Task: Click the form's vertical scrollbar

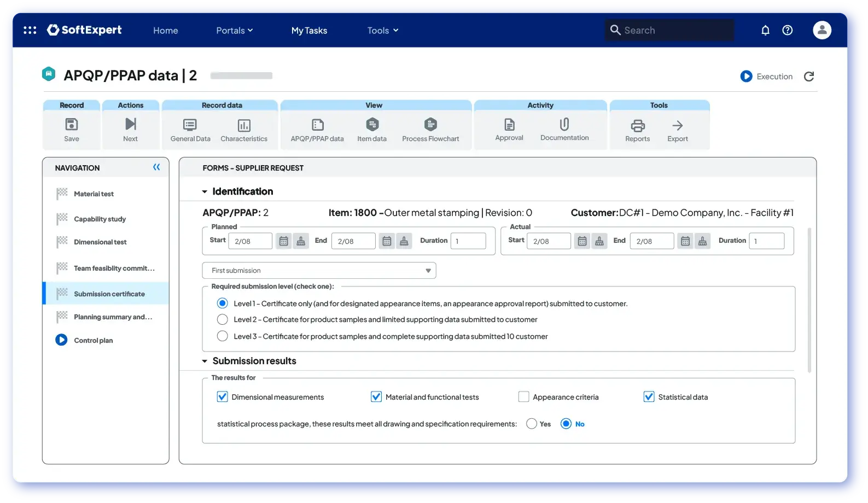Action: [809, 300]
